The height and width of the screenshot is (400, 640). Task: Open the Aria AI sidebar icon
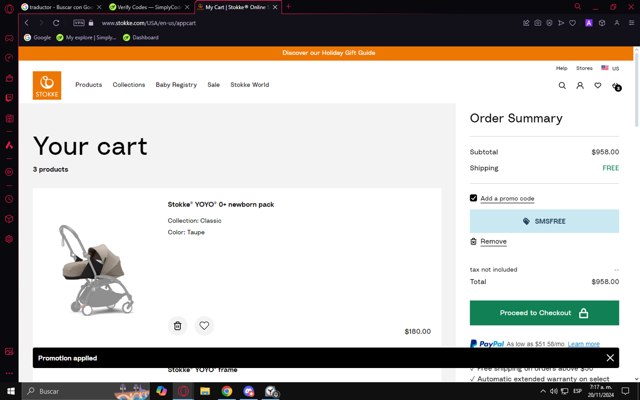9,145
